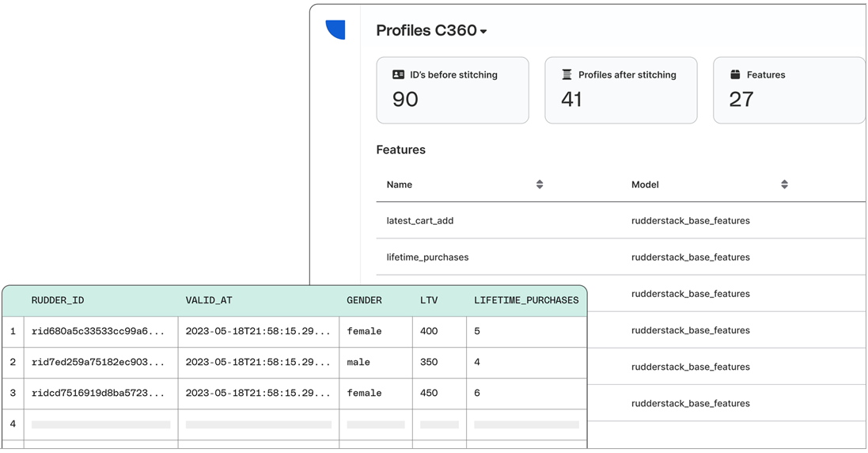Select the ID's before stitching card value 90

[x=405, y=99]
